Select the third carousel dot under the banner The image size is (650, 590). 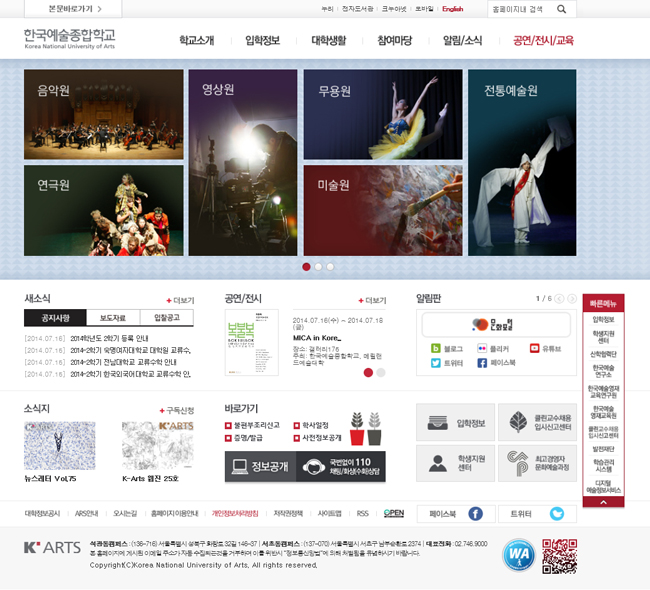(x=330, y=267)
